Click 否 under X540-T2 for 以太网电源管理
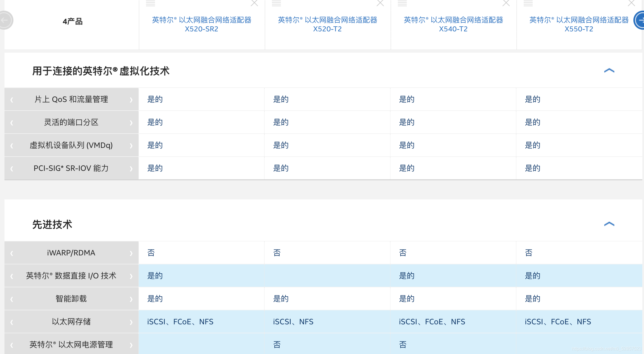644x354 pixels. click(403, 344)
